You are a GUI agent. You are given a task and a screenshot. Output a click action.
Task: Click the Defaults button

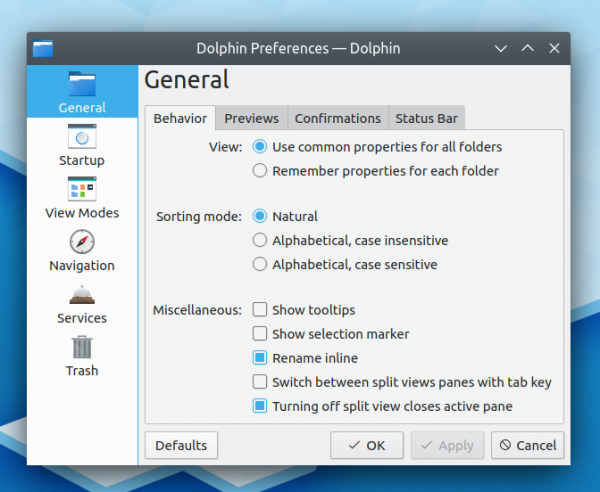point(181,445)
